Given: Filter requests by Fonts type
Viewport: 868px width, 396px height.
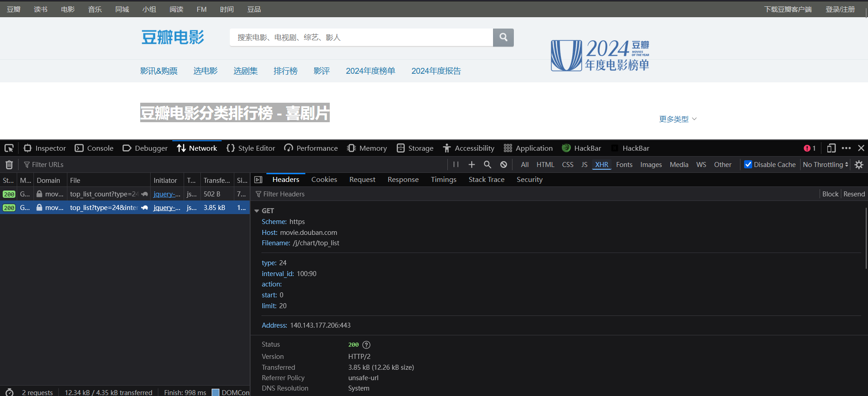Looking at the screenshot, I should click(x=624, y=165).
